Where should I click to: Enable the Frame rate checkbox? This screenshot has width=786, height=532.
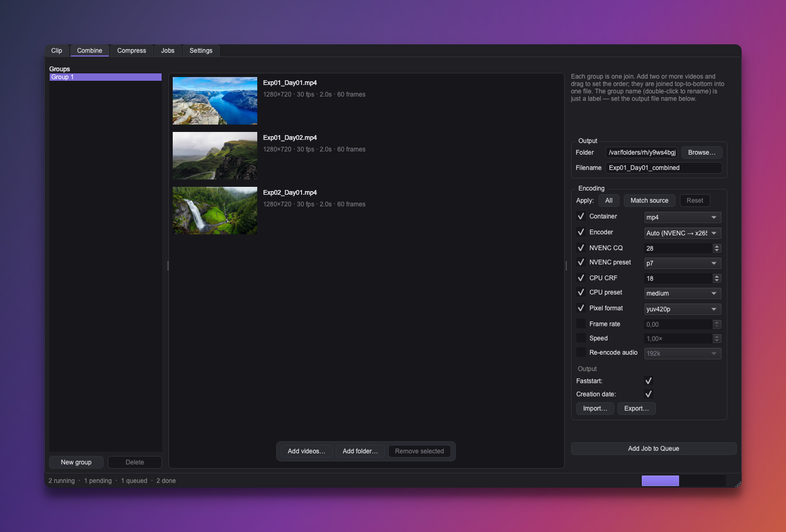tap(581, 324)
